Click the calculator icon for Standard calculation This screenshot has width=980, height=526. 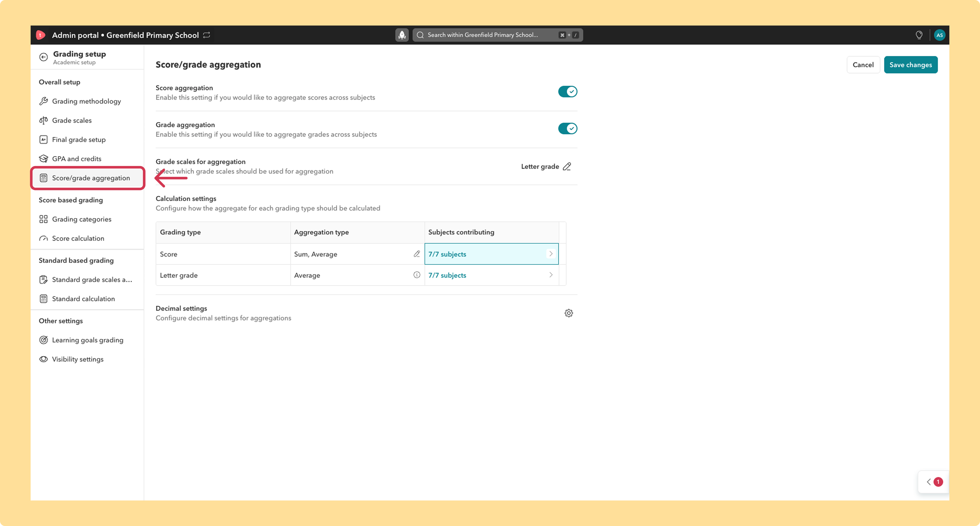coord(43,299)
